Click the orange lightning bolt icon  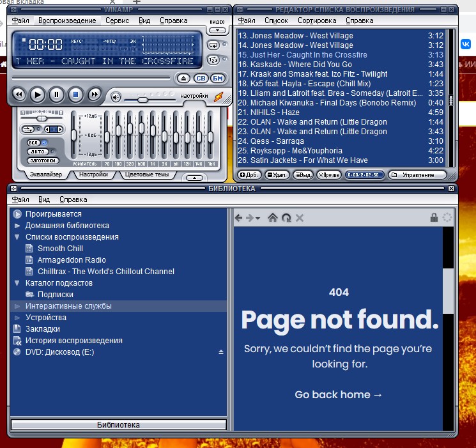click(219, 97)
